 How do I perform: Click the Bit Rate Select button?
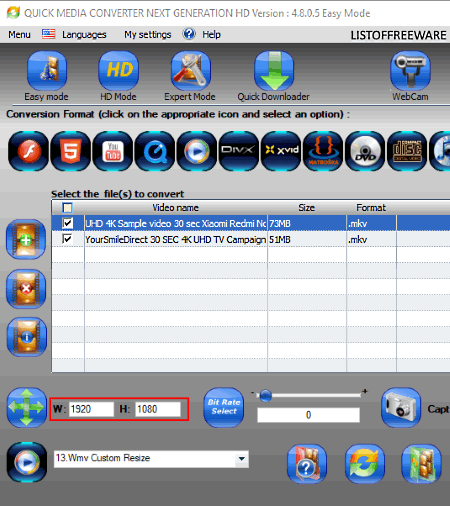(x=224, y=407)
